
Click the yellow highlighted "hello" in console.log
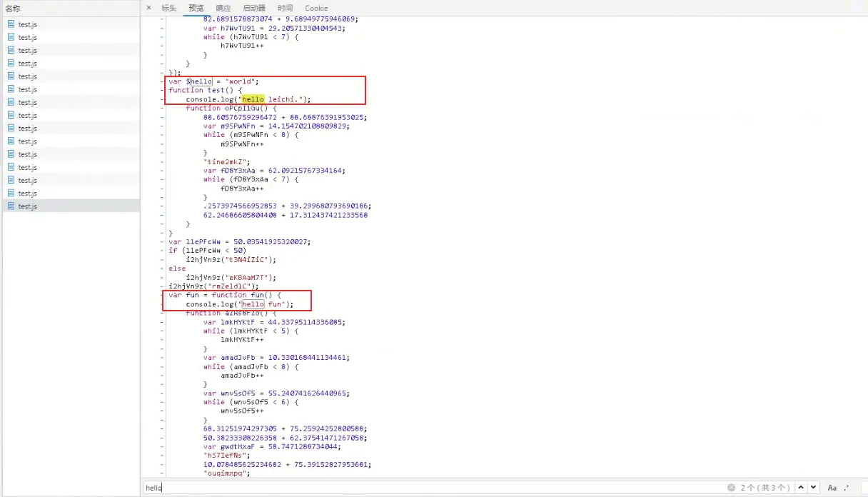point(253,100)
